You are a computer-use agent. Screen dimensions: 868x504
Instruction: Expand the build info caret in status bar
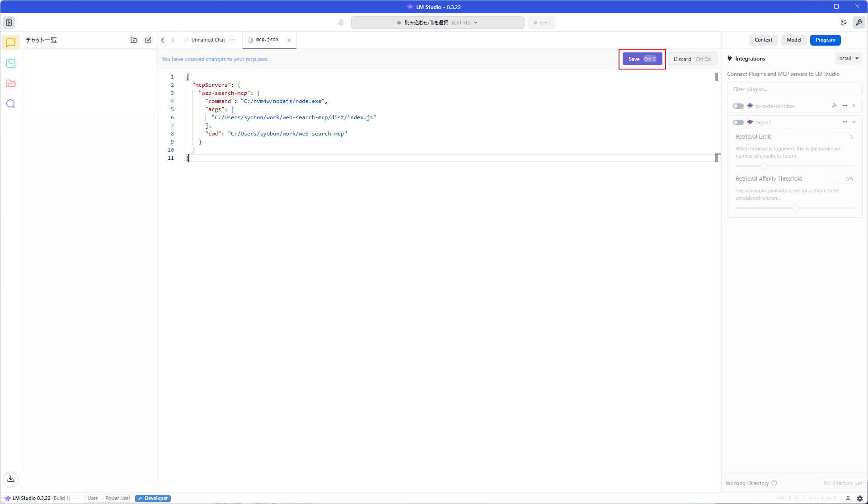(75, 499)
